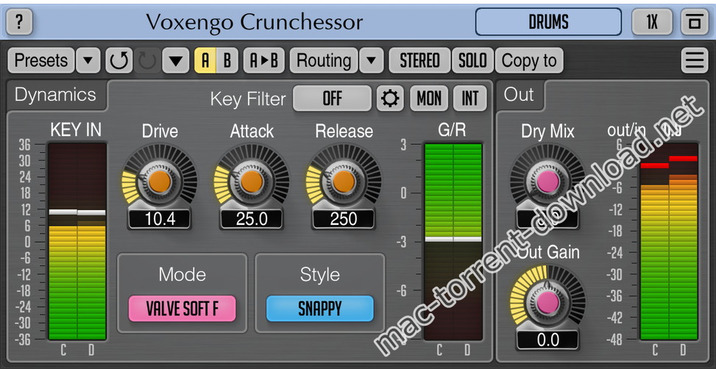Select the Dynamics tab
Image resolution: width=716 pixels, height=369 pixels.
click(x=56, y=95)
